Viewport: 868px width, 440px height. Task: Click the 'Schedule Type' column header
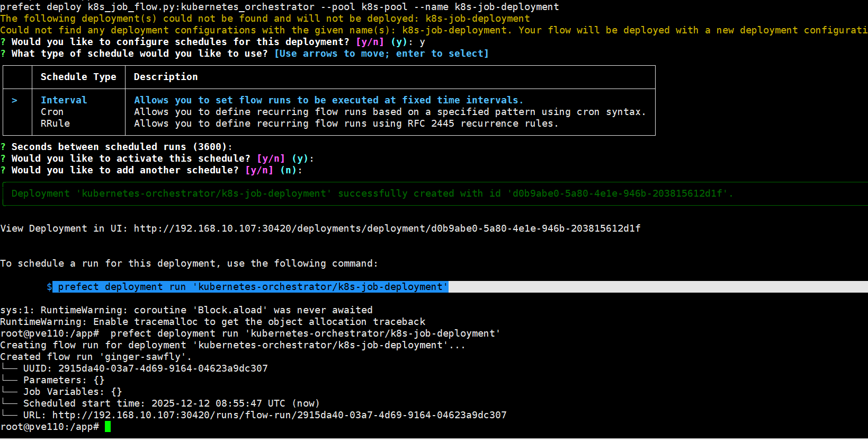tap(78, 77)
